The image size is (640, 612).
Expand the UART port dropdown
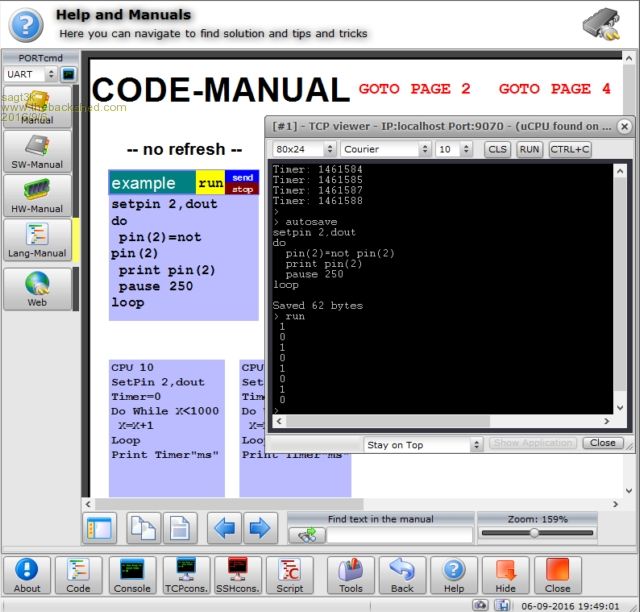(x=30, y=74)
